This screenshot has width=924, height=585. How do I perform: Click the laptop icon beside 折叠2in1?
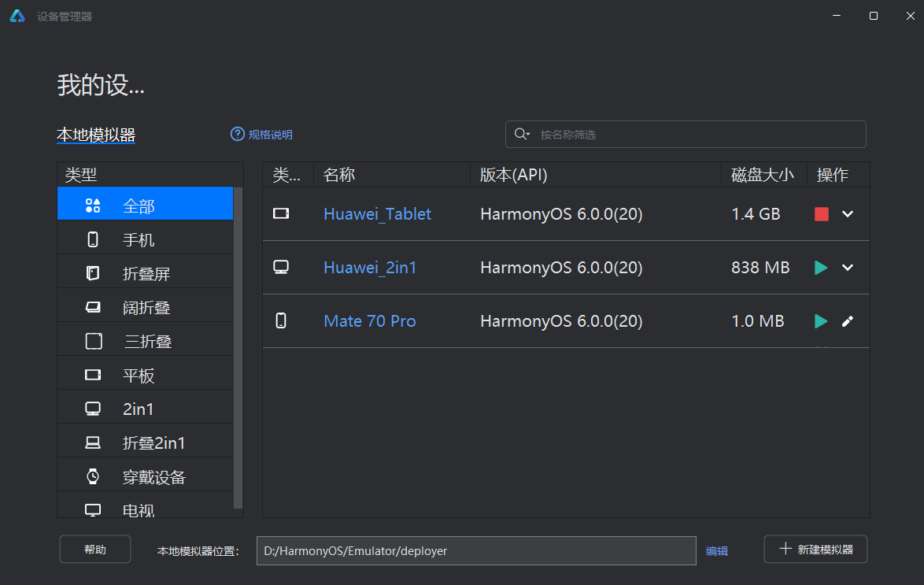point(93,442)
